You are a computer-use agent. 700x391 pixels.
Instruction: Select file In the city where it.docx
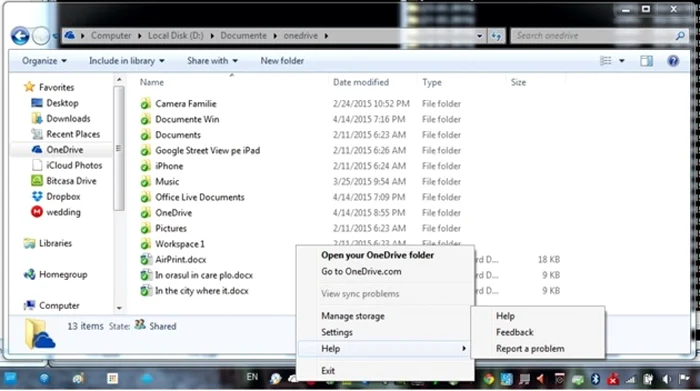pyautogui.click(x=201, y=291)
